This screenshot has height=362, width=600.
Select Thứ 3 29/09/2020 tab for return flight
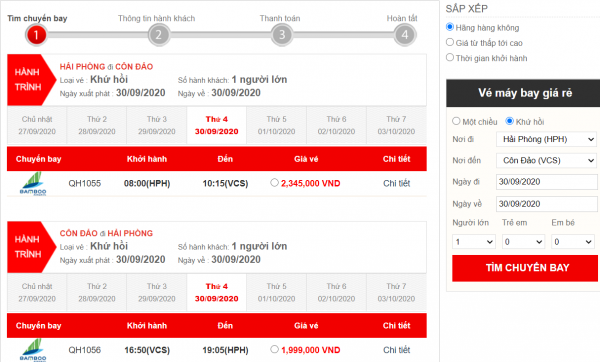click(x=157, y=292)
